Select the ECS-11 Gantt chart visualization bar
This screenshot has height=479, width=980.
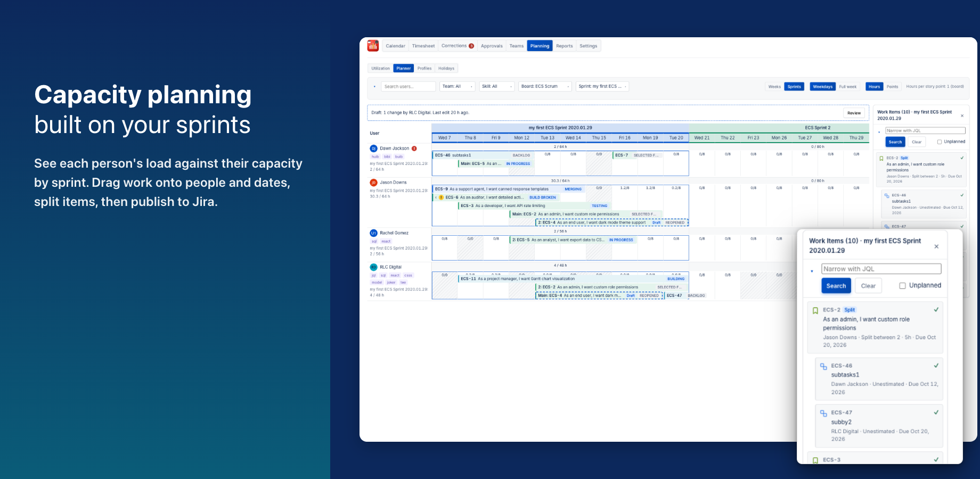coord(573,279)
